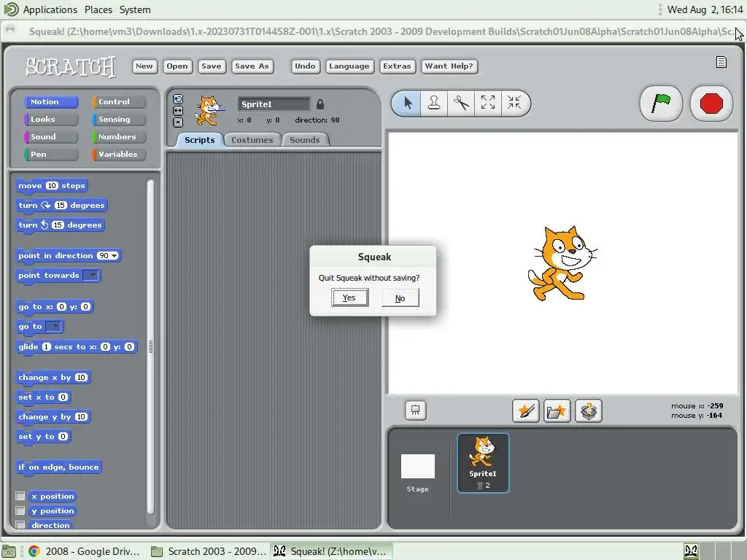
Task: Select the Numbers category
Action: tap(119, 136)
